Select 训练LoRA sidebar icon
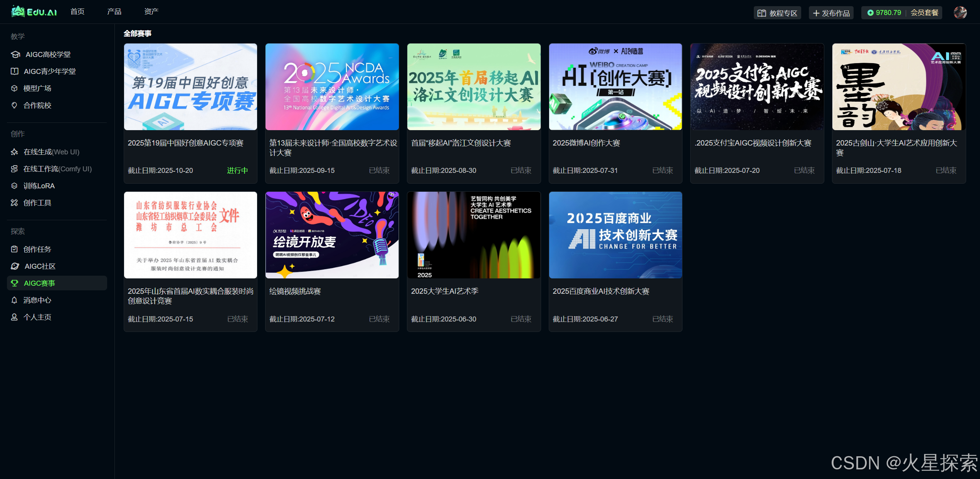This screenshot has height=479, width=980. [14, 186]
